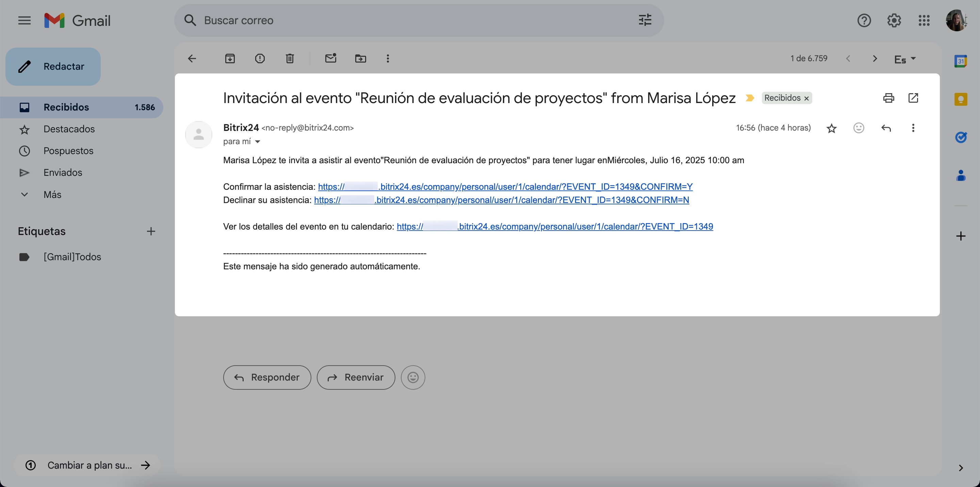This screenshot has width=980, height=487.
Task: Expand the Más section
Action: pyautogui.click(x=81, y=195)
